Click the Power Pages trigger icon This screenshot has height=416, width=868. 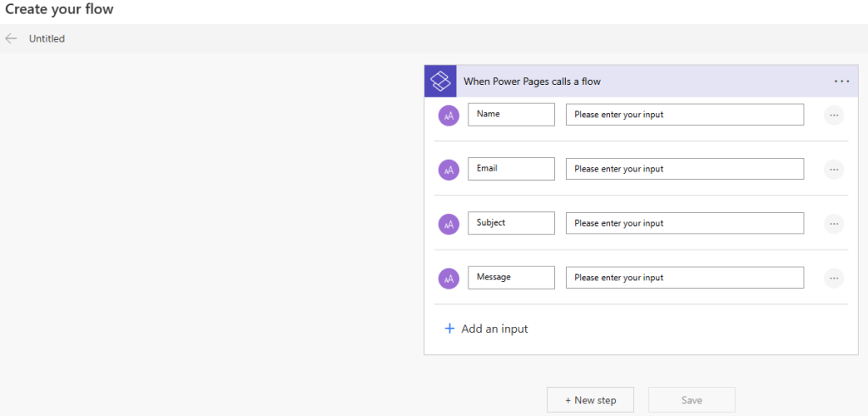[x=440, y=82]
